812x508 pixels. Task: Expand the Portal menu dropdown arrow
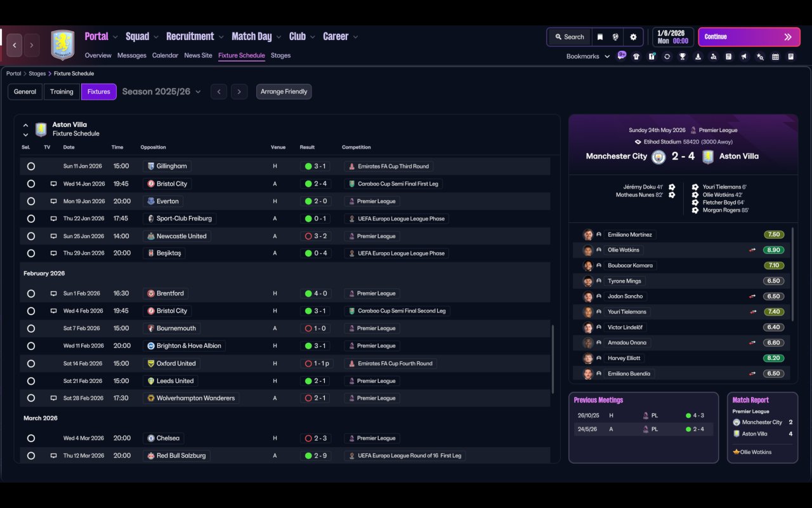point(115,37)
